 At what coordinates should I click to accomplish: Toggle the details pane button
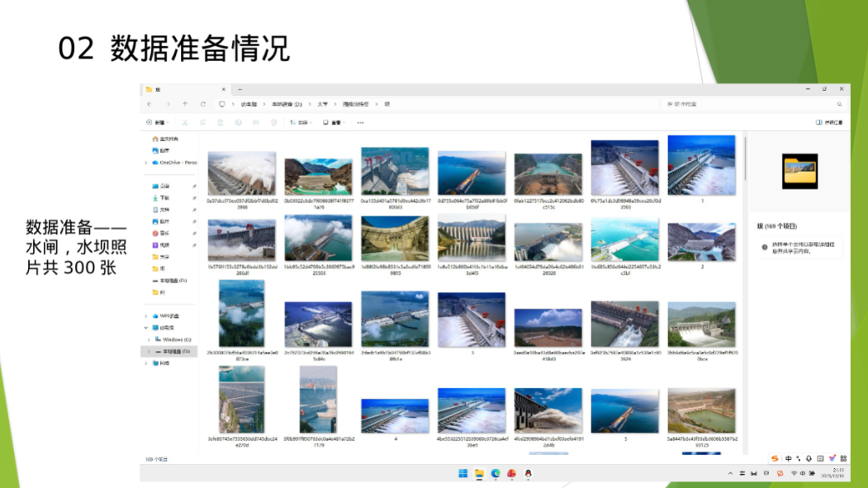click(828, 122)
